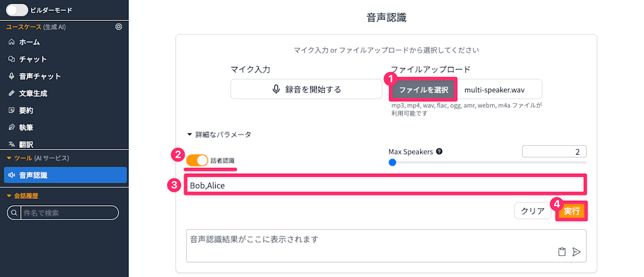Image resolution: width=644 pixels, height=277 pixels.
Task: Toggle the ビルダーモード switch
Action: pos(17,10)
